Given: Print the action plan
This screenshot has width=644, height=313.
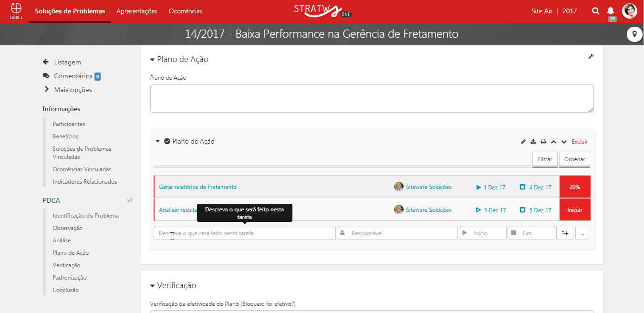Looking at the screenshot, I should 543,142.
